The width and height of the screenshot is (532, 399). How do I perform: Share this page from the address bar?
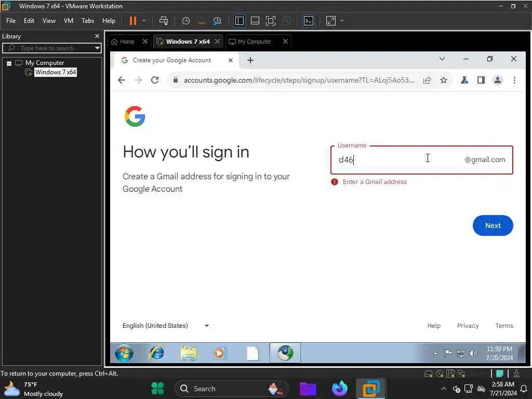coord(427,80)
